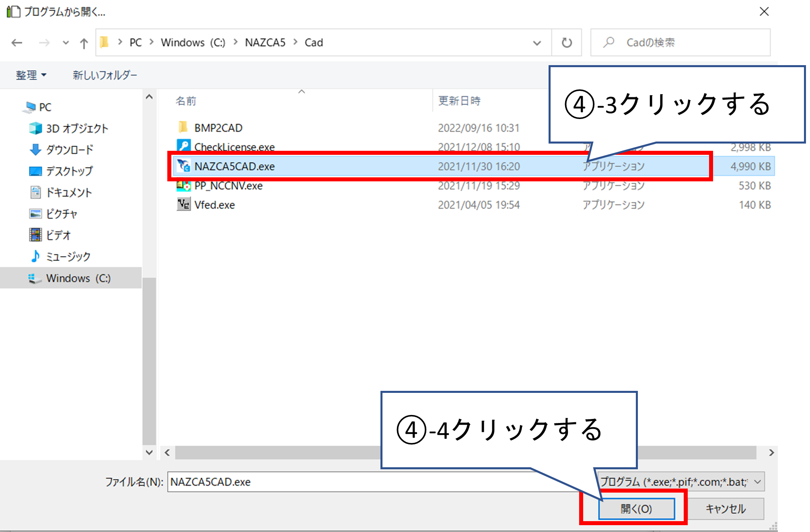Go back with the left arrow
The image size is (810, 532).
pyautogui.click(x=17, y=43)
